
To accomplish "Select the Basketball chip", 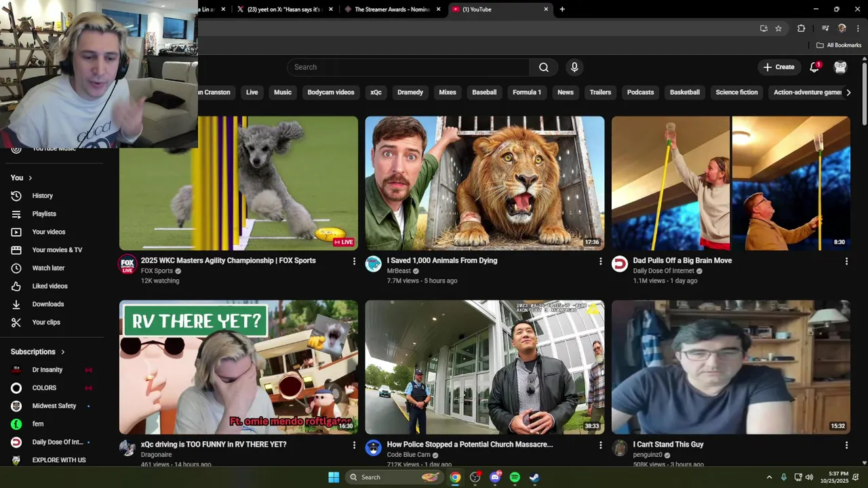I will tap(685, 92).
